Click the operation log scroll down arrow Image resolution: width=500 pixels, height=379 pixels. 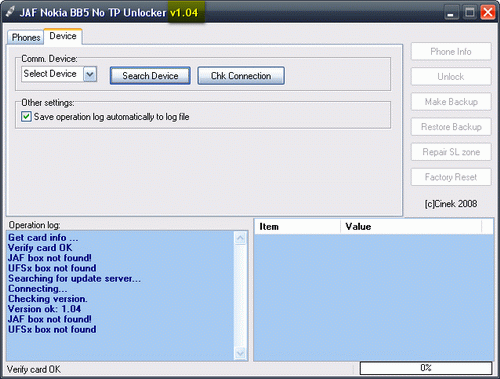coord(240,353)
